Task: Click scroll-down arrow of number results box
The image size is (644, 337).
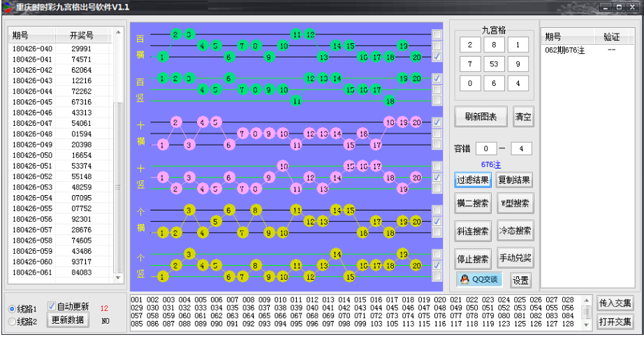Action: 586,324
